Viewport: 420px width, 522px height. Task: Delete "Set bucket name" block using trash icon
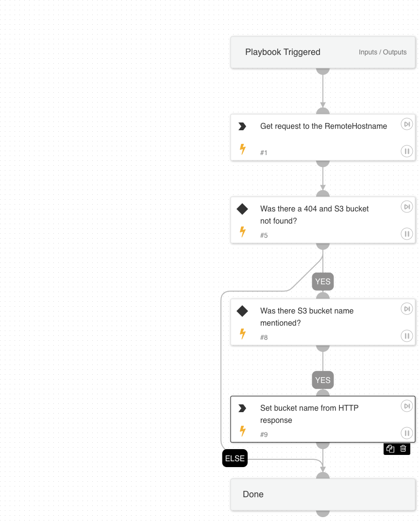(403, 449)
